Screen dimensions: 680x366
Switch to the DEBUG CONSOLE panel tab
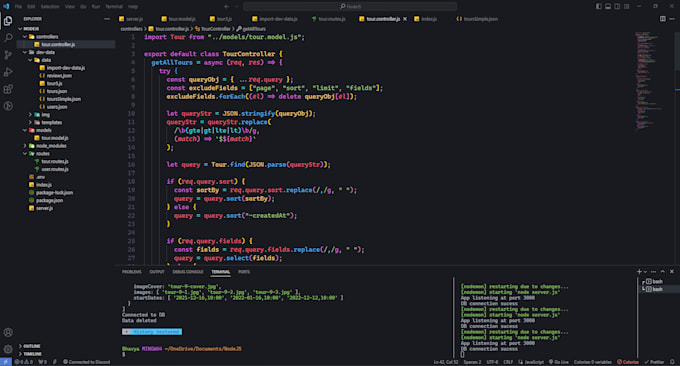coord(188,271)
